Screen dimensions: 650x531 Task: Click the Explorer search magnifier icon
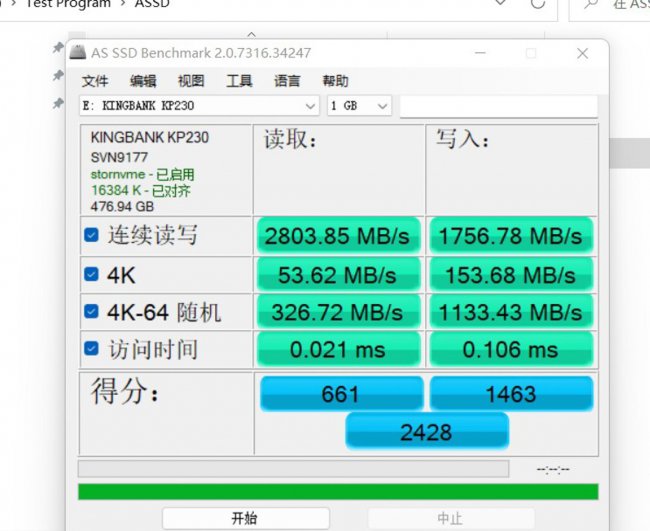pyautogui.click(x=590, y=4)
